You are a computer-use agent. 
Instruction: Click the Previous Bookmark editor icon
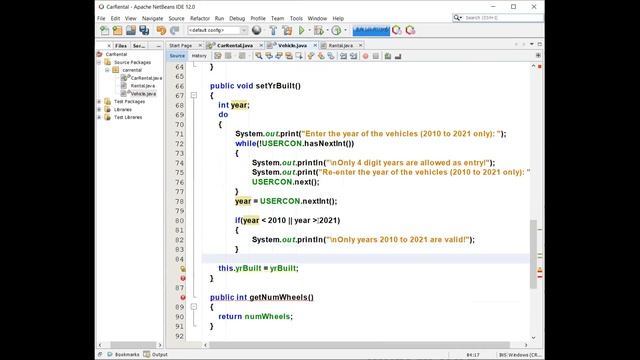(x=311, y=56)
